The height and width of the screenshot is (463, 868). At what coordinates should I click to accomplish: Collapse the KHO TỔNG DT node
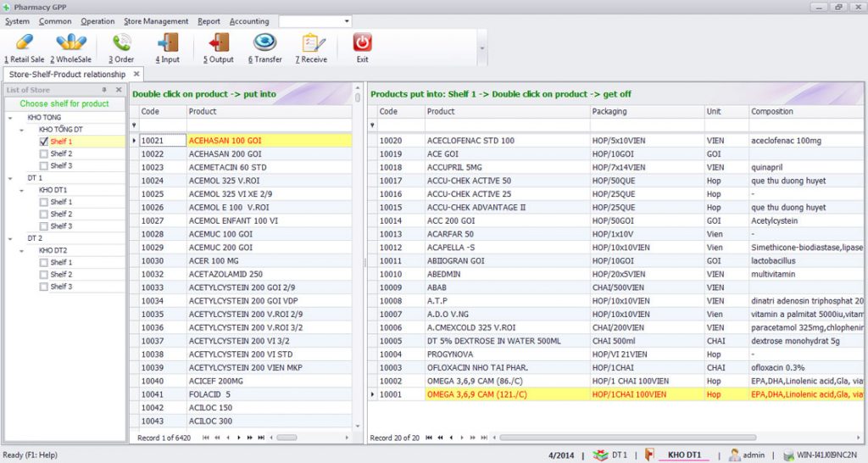(21, 130)
